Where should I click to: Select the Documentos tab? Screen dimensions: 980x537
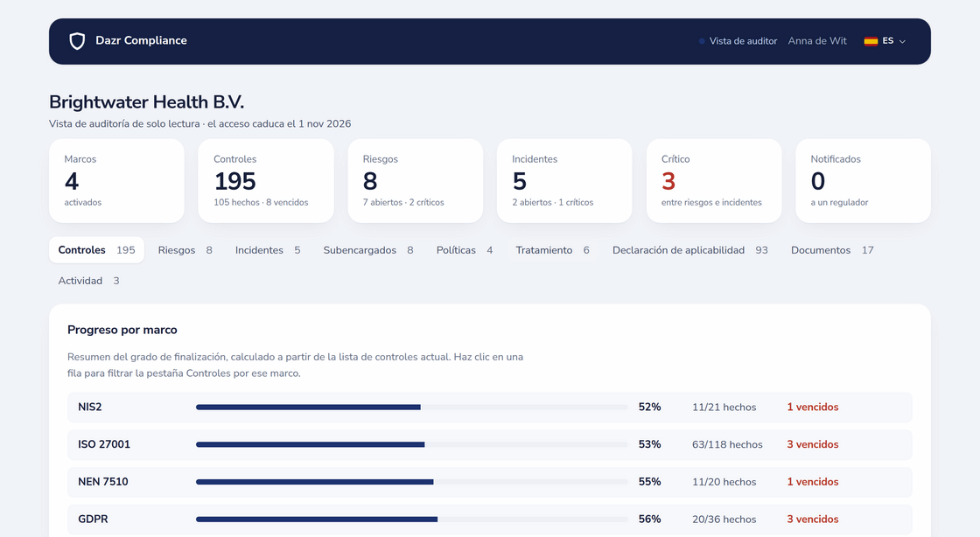832,250
